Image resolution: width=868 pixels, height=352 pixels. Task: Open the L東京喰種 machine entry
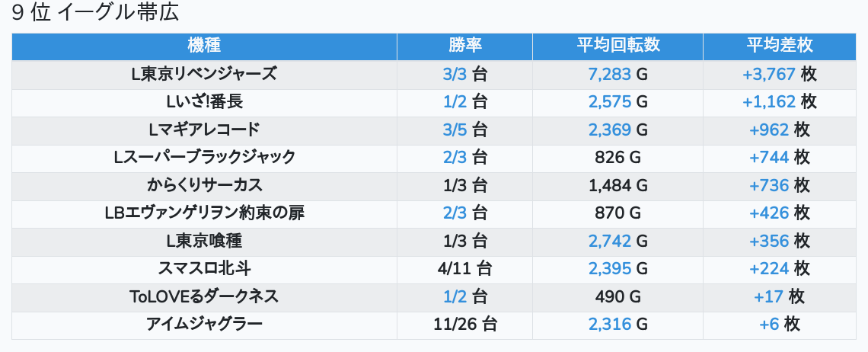[x=204, y=241]
